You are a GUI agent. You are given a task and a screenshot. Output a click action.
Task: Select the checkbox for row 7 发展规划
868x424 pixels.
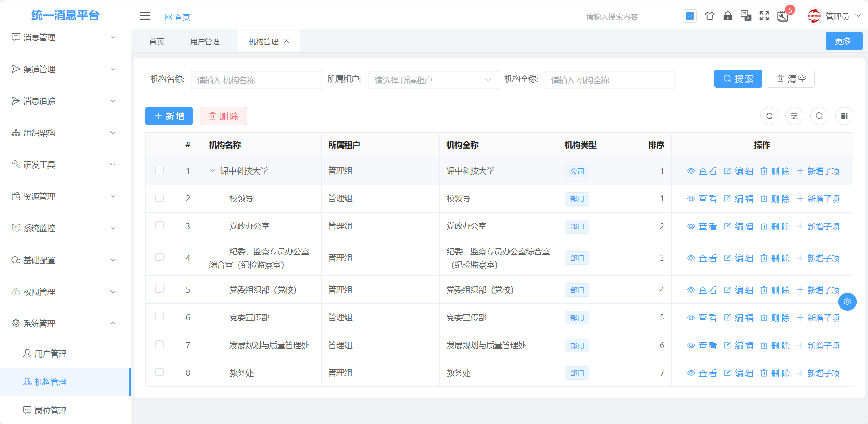[x=160, y=344]
